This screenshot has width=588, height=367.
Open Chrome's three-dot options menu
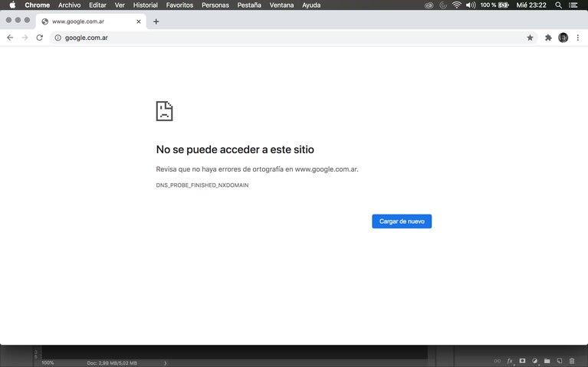click(578, 38)
